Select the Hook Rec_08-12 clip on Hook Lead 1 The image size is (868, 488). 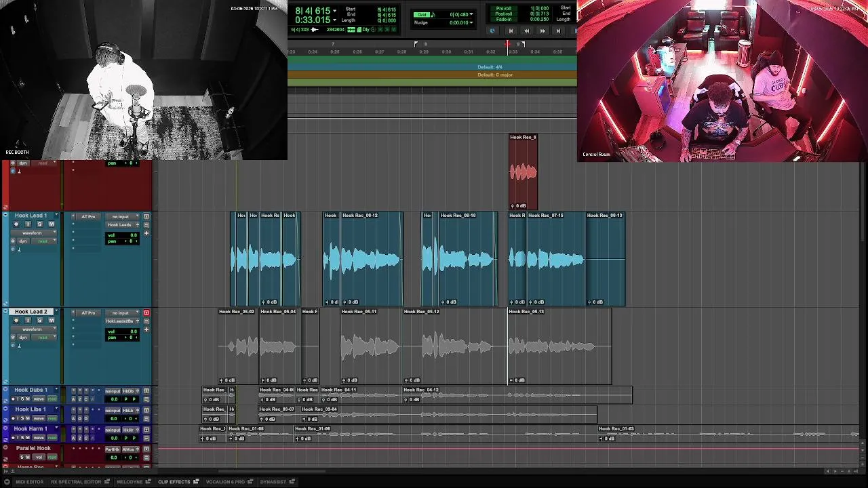(372, 258)
